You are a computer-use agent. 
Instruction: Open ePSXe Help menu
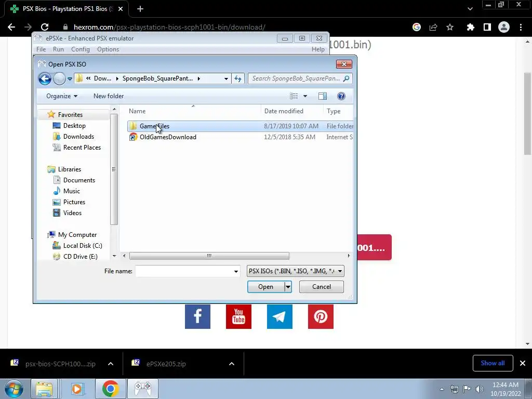click(x=318, y=49)
